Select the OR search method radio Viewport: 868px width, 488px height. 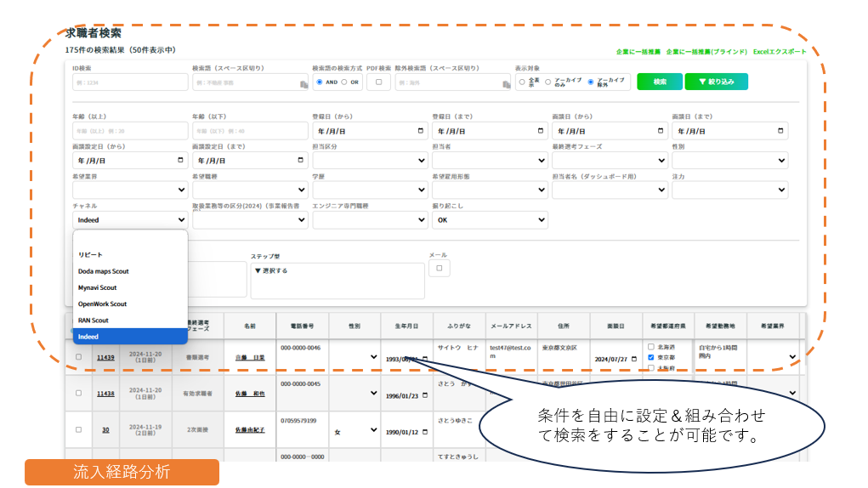click(x=346, y=82)
